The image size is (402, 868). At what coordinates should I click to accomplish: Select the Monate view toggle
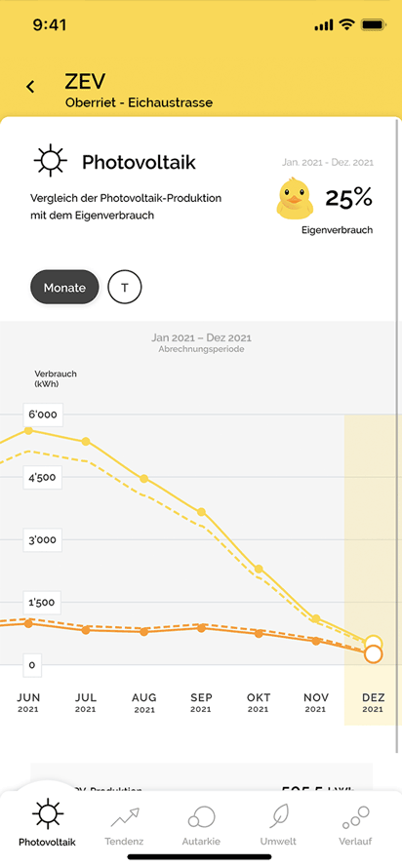pos(64,288)
